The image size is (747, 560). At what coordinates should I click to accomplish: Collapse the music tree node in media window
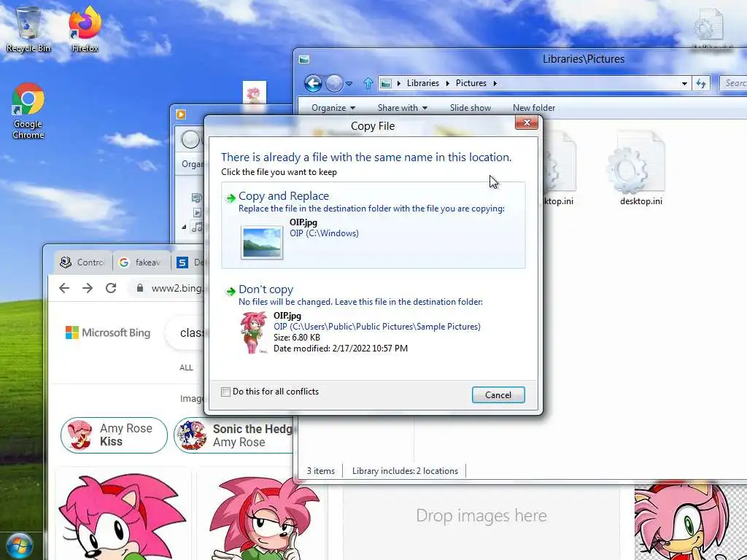tap(184, 227)
